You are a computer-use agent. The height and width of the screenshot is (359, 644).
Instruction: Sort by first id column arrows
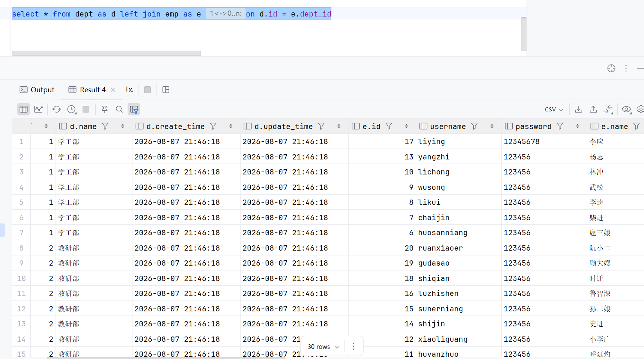point(46,126)
